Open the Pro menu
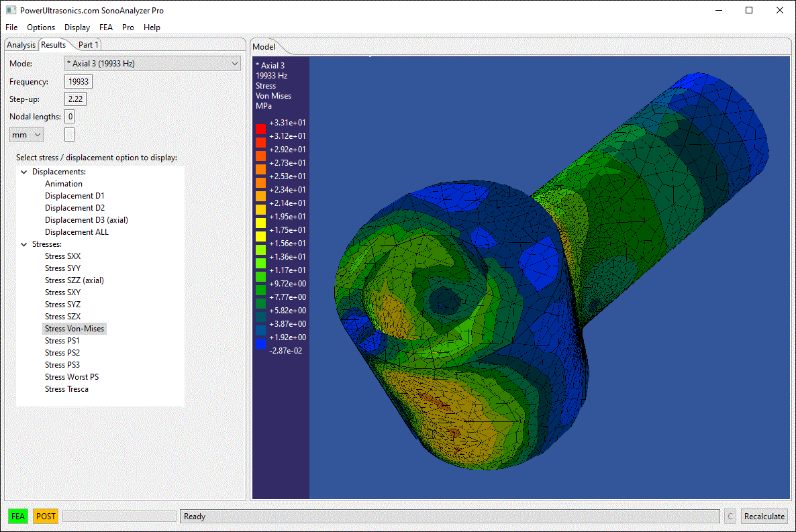 click(128, 28)
